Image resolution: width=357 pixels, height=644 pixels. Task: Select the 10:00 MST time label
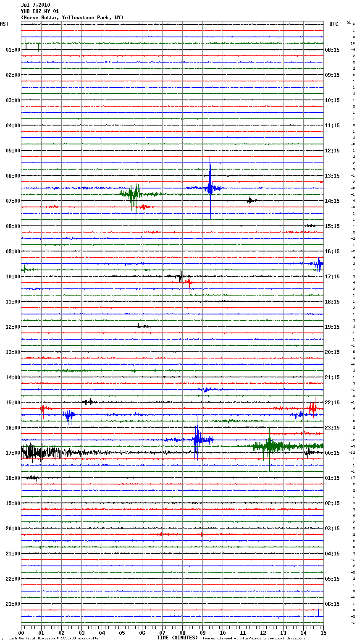tap(13, 277)
